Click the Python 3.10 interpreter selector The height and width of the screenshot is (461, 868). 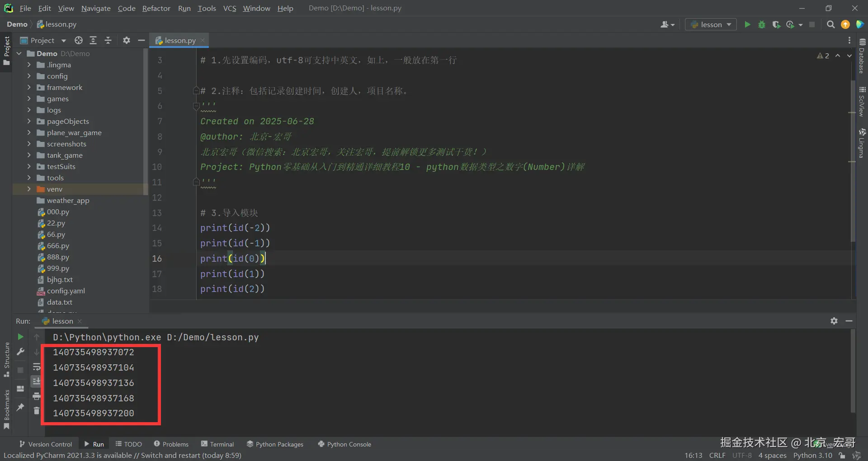coord(812,456)
